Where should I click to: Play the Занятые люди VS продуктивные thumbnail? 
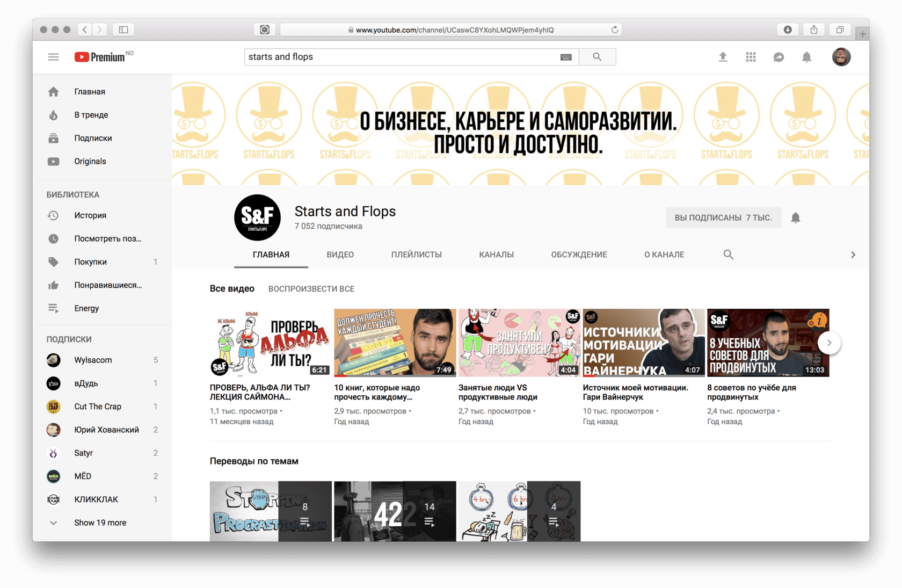(519, 343)
